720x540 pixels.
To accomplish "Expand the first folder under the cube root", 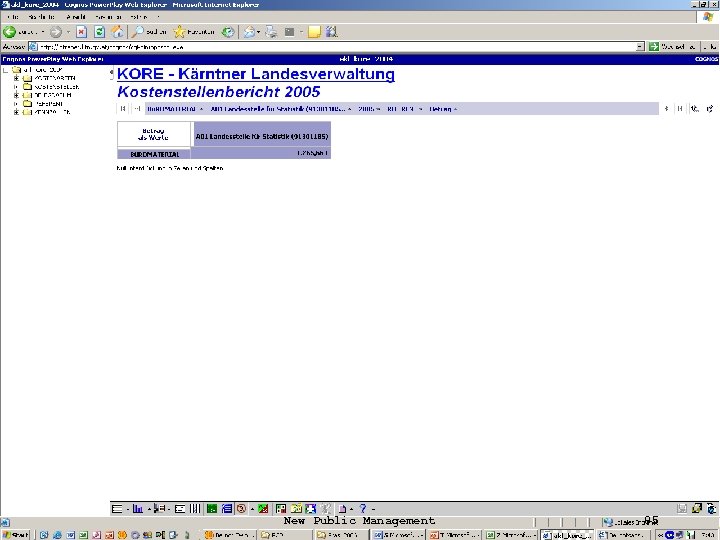I will [x=16, y=78].
